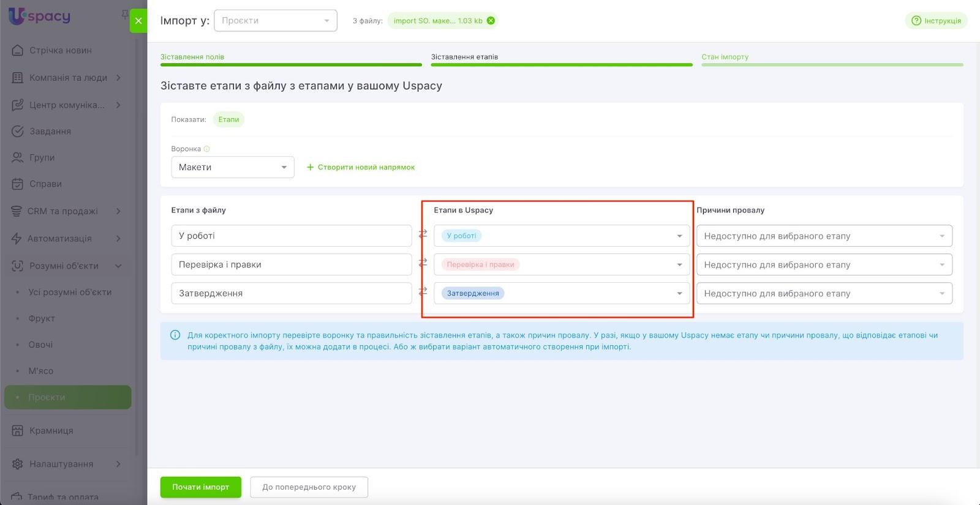980x505 pixels.
Task: Click До попереднього кроку button
Action: [309, 487]
